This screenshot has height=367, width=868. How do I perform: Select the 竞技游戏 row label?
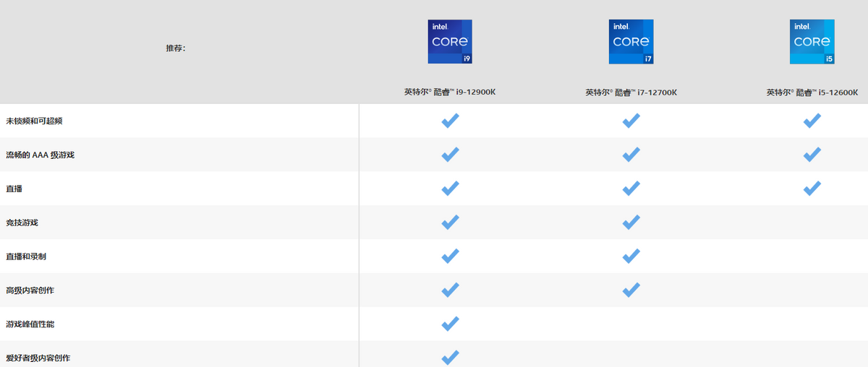(22, 223)
